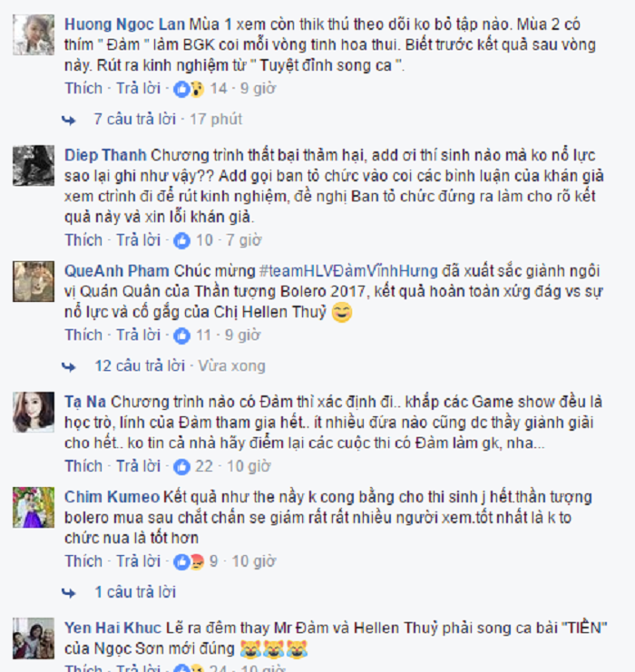Open Tạ Na's profile picture thumbnail
Screen dimensions: 635x672
pyautogui.click(x=34, y=412)
